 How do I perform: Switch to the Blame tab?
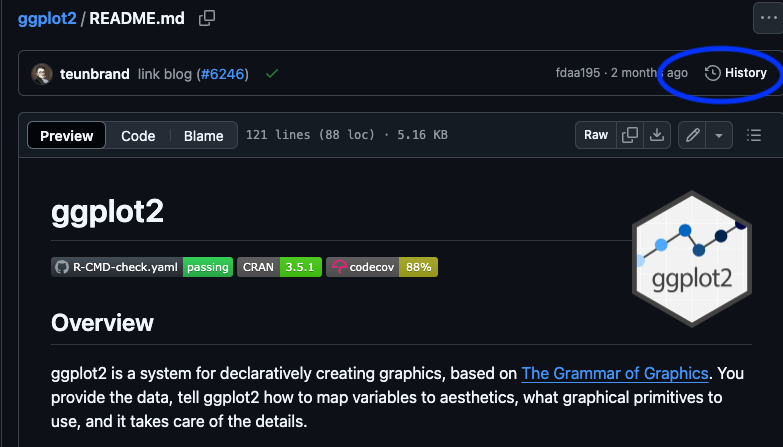pos(203,135)
